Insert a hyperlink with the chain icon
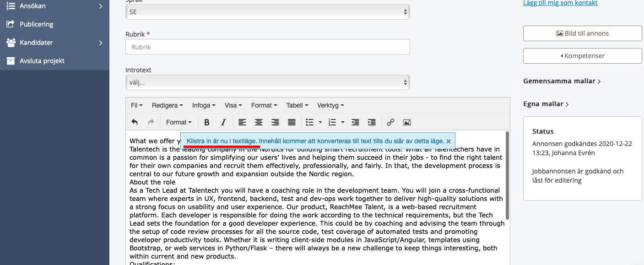Image resolution: width=644 pixels, height=265 pixels. [x=390, y=122]
